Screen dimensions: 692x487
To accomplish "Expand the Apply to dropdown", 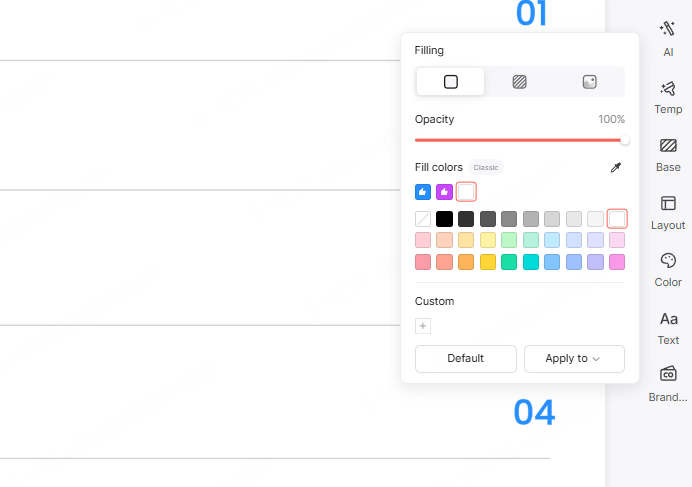I will point(574,358).
